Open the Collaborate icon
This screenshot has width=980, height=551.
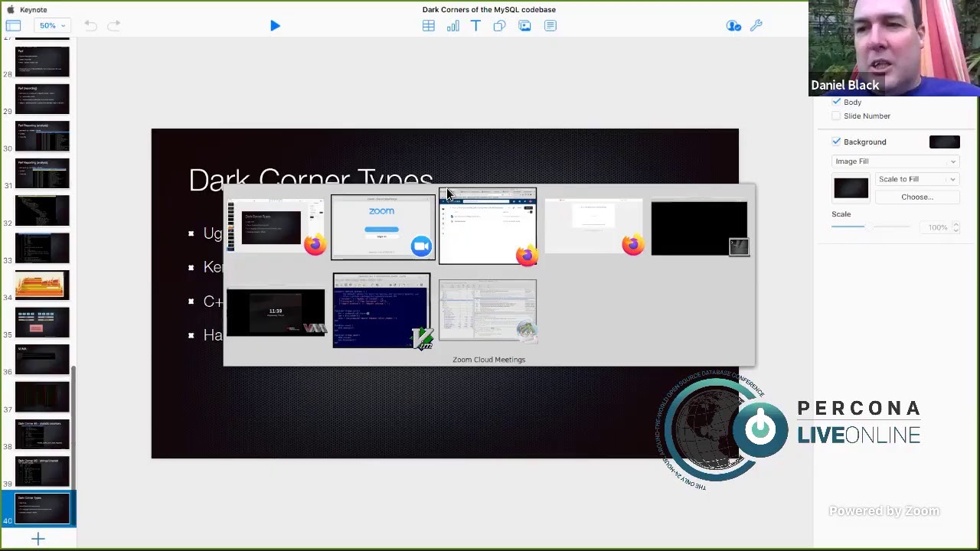(733, 26)
